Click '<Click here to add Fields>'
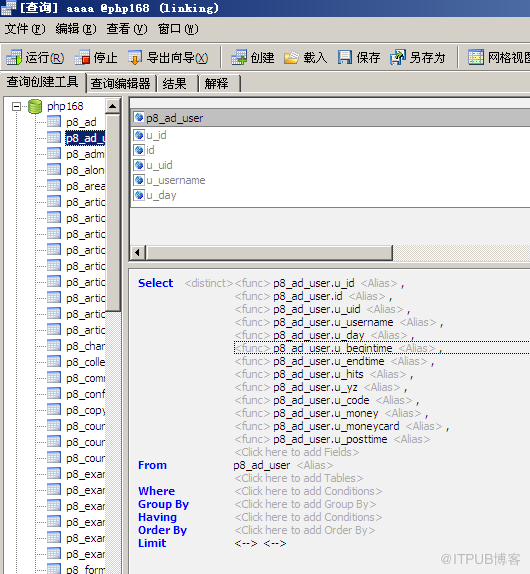Viewport: 530px width, 574px height. 297,452
